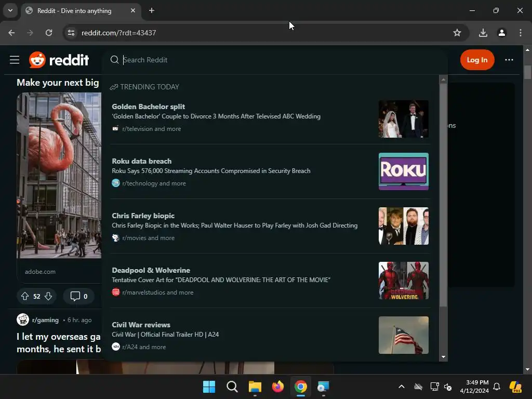
Task: Open the Chris Farley biopic trending item
Action: [x=270, y=227]
